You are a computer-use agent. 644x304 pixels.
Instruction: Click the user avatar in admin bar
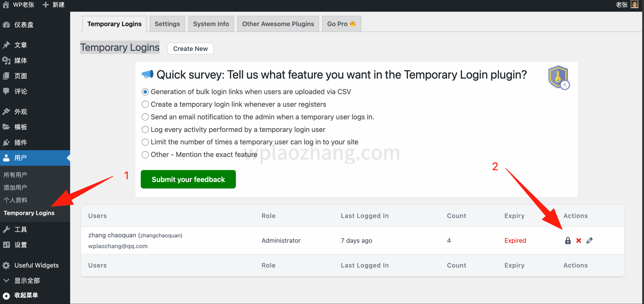[x=634, y=5]
